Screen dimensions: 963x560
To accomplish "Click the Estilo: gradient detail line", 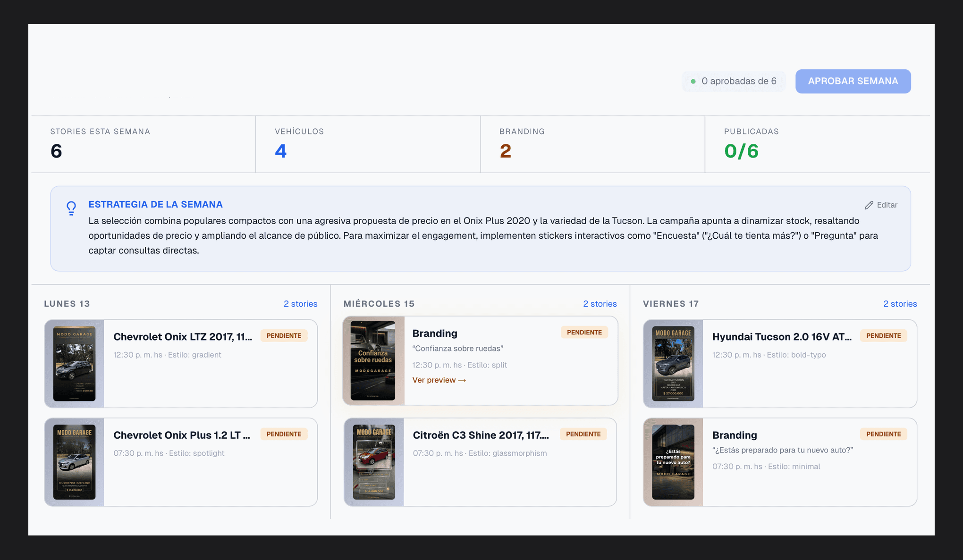I will pos(167,355).
